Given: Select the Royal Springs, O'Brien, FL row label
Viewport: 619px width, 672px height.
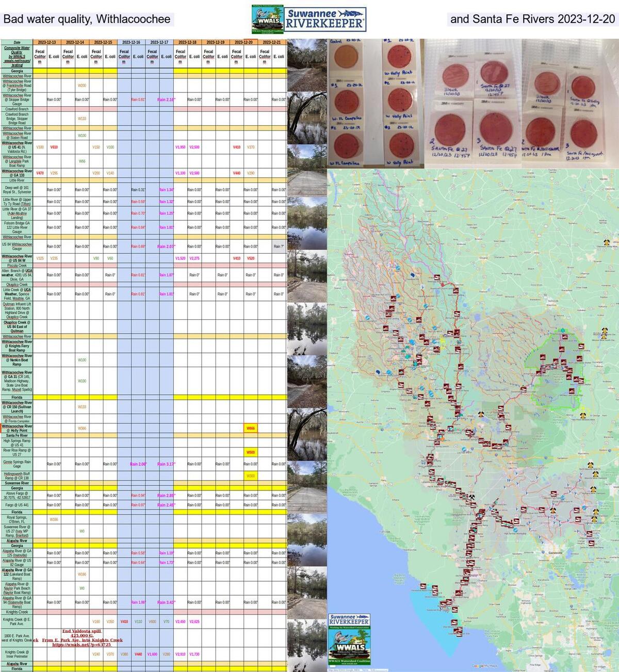Looking at the screenshot, I should tap(17, 519).
